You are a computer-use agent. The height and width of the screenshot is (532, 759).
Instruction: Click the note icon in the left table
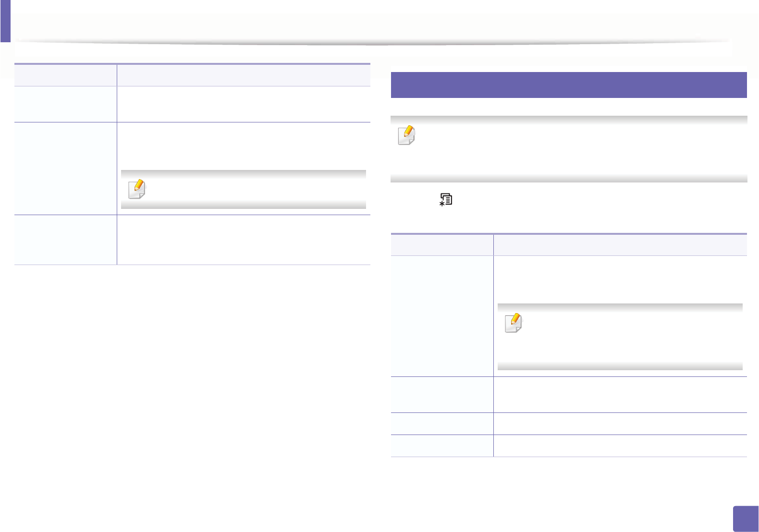(x=137, y=189)
